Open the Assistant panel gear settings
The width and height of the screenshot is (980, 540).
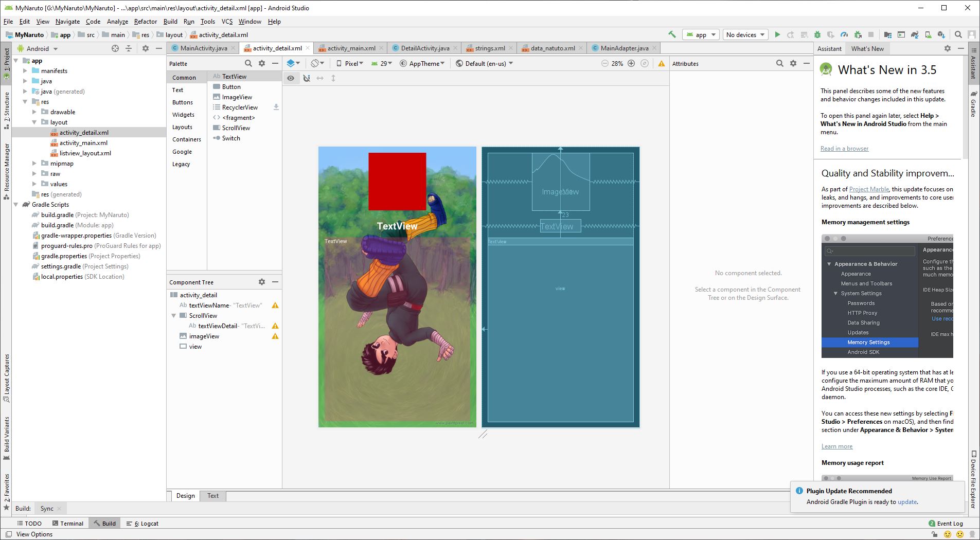pyautogui.click(x=948, y=48)
